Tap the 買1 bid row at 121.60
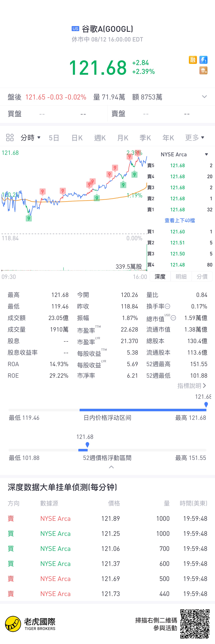Screen dimensions: 215x644 [x=180, y=232]
